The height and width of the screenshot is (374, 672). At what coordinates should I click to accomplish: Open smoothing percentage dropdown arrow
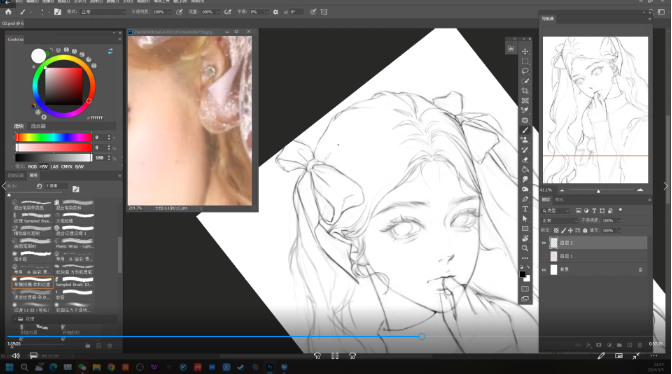click(267, 12)
